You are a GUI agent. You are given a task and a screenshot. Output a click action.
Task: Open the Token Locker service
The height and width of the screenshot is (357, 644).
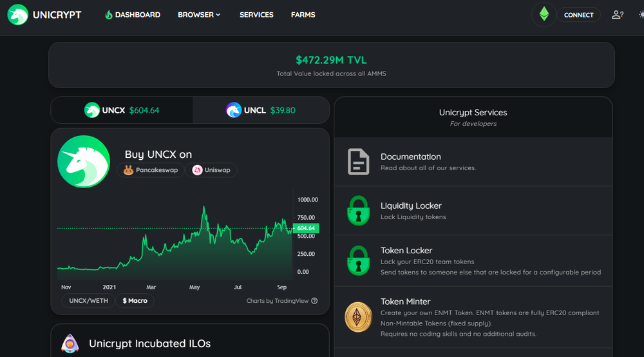[473, 261]
